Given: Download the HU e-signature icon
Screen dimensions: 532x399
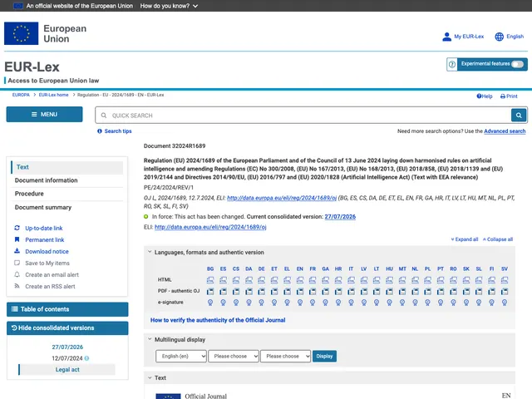Looking at the screenshot, I should pos(389,303).
